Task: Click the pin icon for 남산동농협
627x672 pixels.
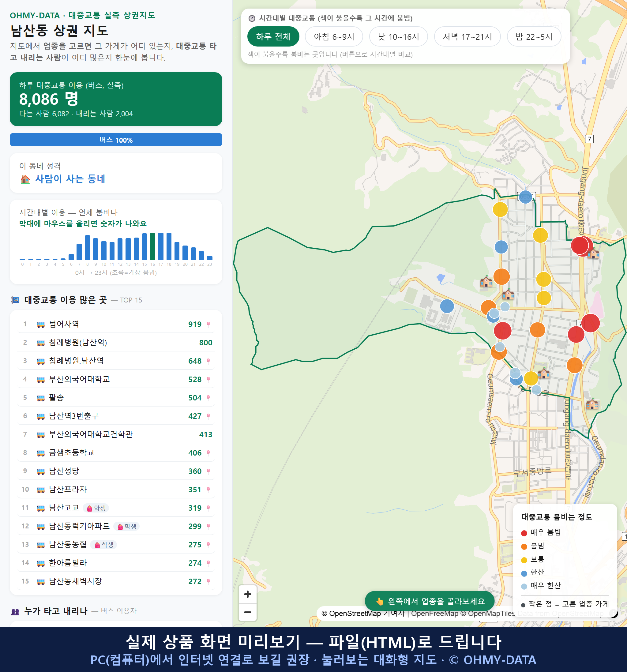Action: pos(208,545)
